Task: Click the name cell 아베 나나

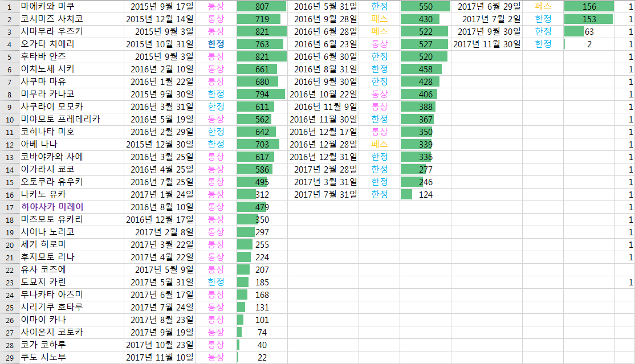Action: (71, 145)
